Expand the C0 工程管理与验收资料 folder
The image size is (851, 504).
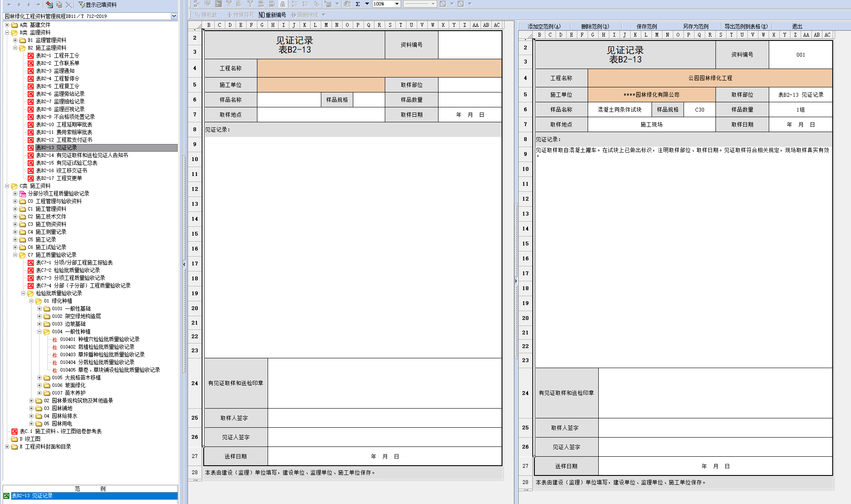tap(15, 201)
